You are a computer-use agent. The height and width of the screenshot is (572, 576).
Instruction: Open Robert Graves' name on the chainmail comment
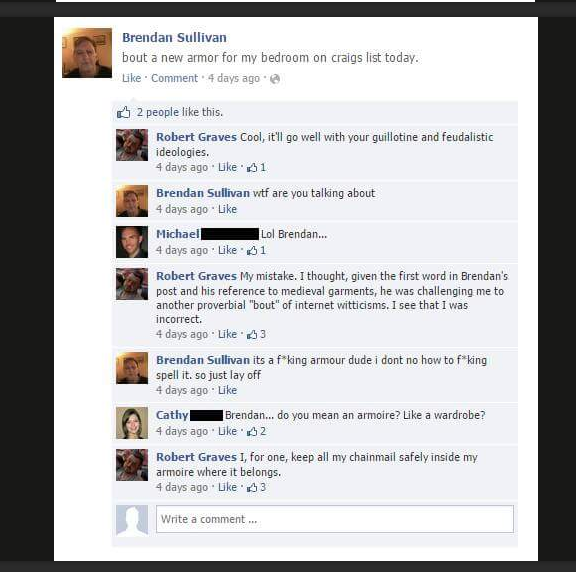tap(197, 457)
